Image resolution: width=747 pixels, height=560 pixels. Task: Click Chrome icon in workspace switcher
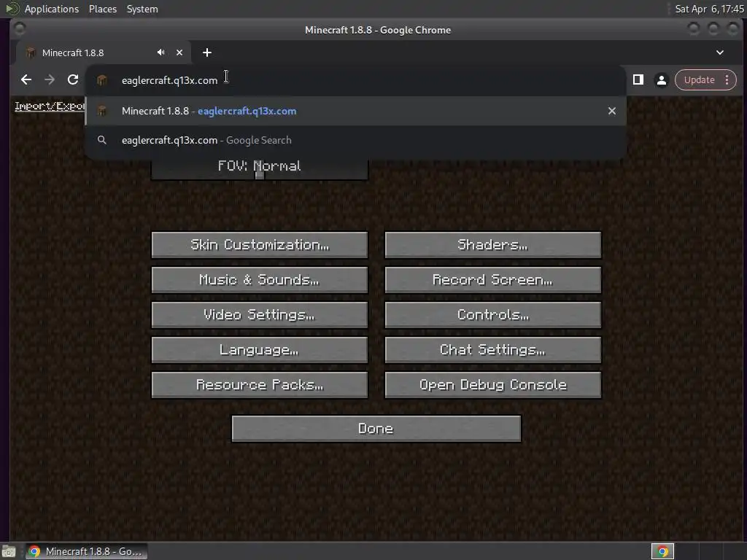(x=662, y=551)
